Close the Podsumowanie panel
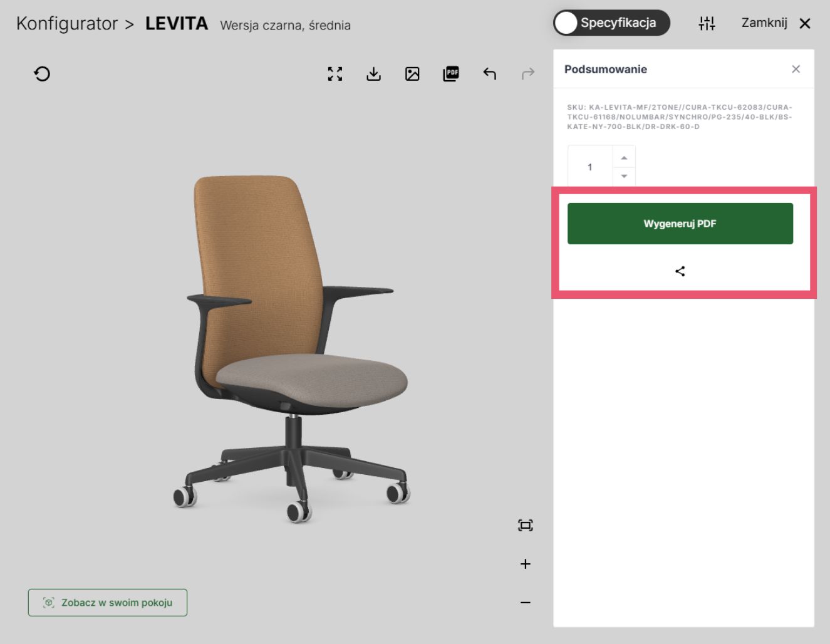 tap(796, 69)
